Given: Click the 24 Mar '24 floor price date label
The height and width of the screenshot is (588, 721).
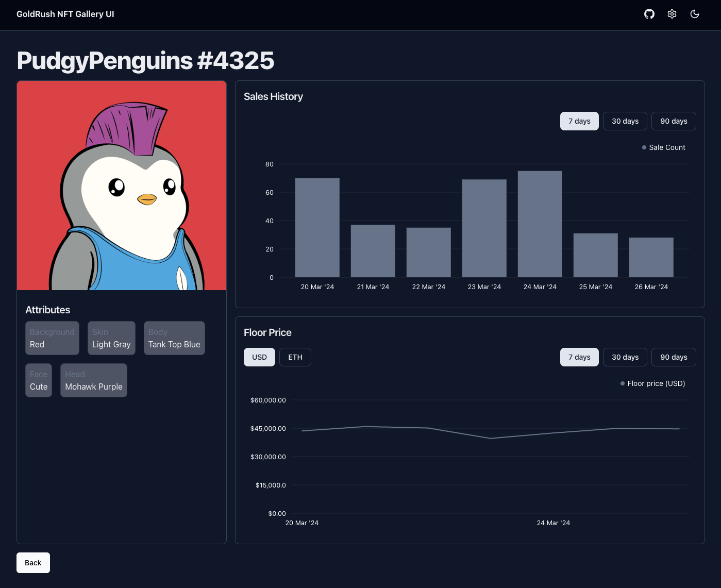Looking at the screenshot, I should (x=554, y=523).
